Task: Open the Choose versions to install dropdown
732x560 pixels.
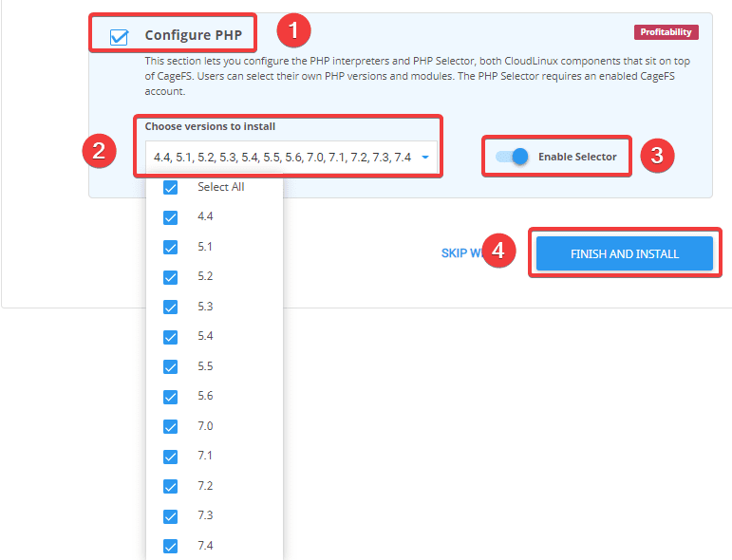Action: coord(282,158)
